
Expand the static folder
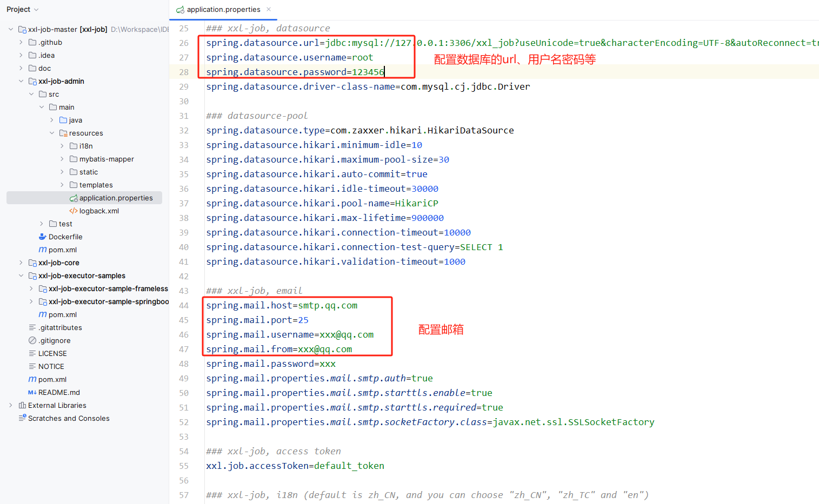coord(62,172)
